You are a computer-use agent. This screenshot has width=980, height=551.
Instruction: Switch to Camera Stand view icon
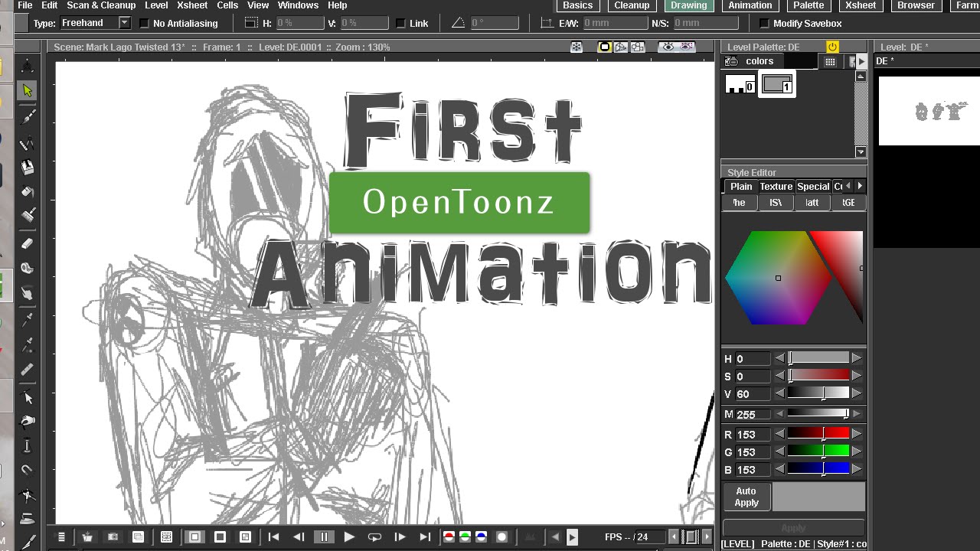pos(604,47)
